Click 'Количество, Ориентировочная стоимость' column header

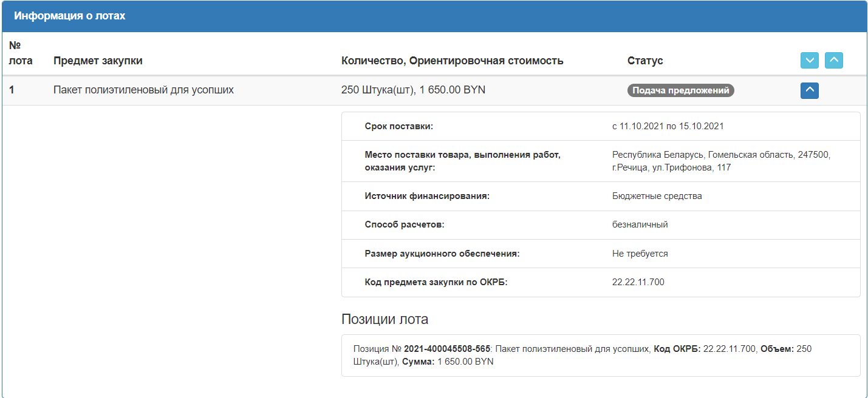(453, 61)
